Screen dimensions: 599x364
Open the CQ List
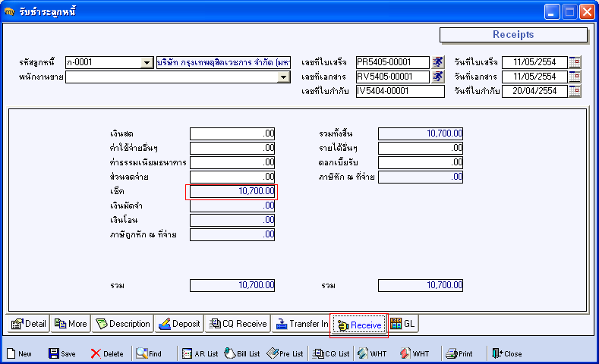point(332,353)
